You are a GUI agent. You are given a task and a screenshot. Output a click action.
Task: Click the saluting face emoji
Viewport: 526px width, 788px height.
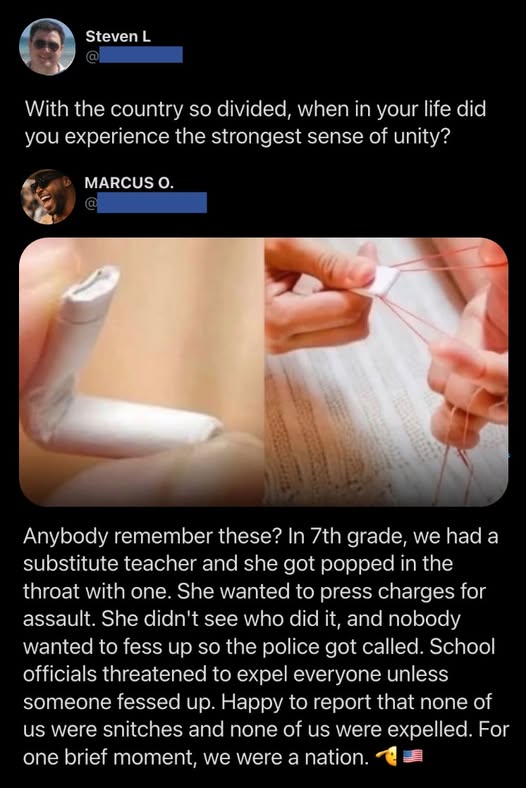pos(387,755)
